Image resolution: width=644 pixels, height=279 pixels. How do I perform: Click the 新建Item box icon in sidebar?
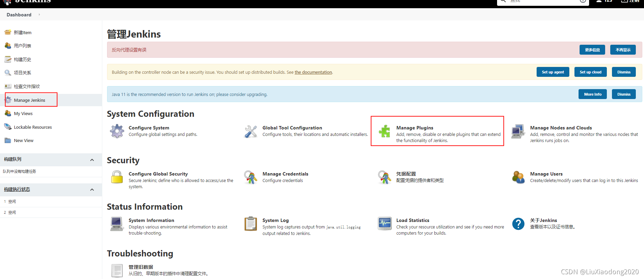coord(8,32)
